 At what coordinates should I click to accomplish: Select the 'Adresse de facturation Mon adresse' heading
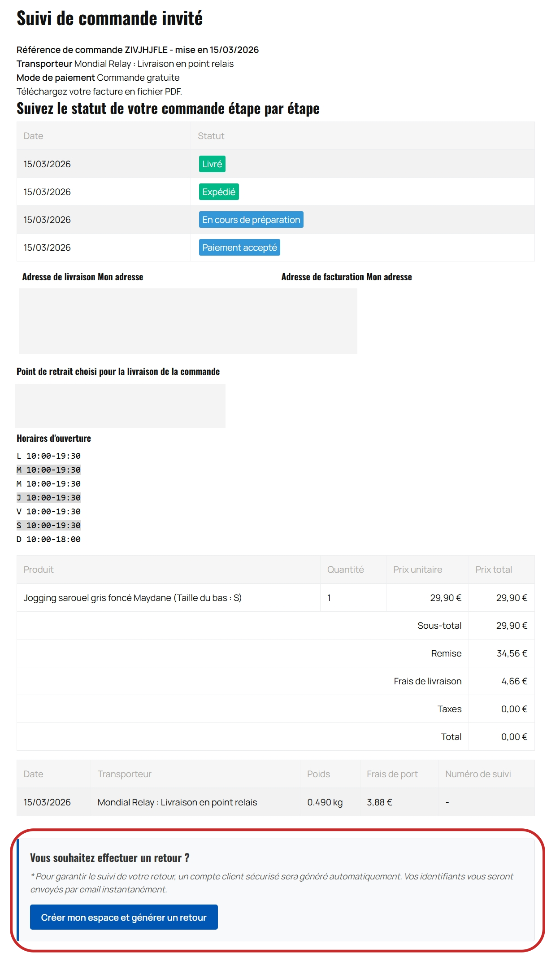tap(347, 277)
